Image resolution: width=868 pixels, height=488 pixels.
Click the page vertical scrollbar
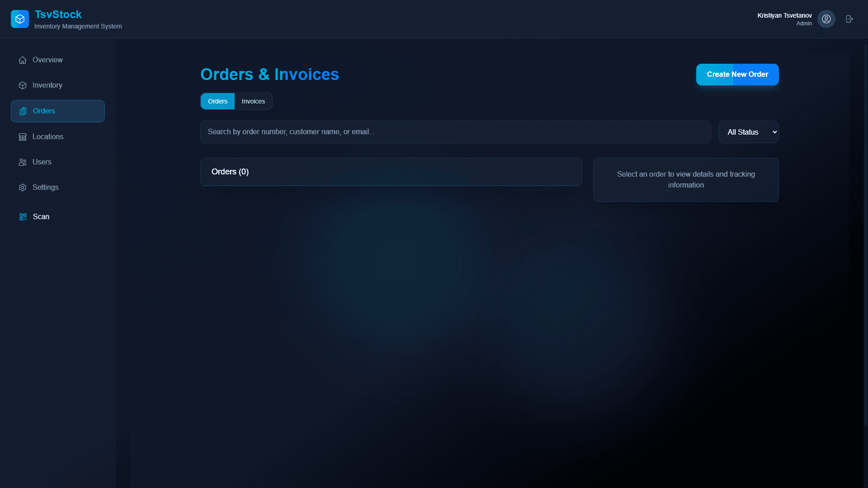(865, 235)
